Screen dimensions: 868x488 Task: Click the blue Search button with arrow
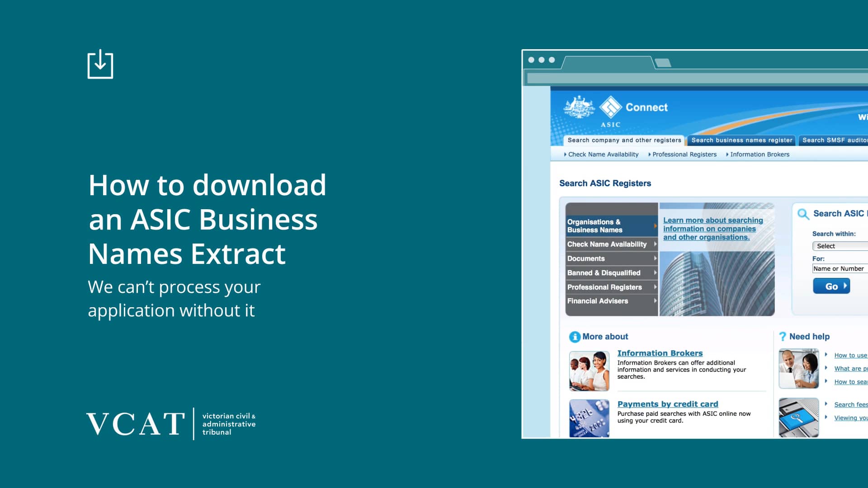coord(830,286)
